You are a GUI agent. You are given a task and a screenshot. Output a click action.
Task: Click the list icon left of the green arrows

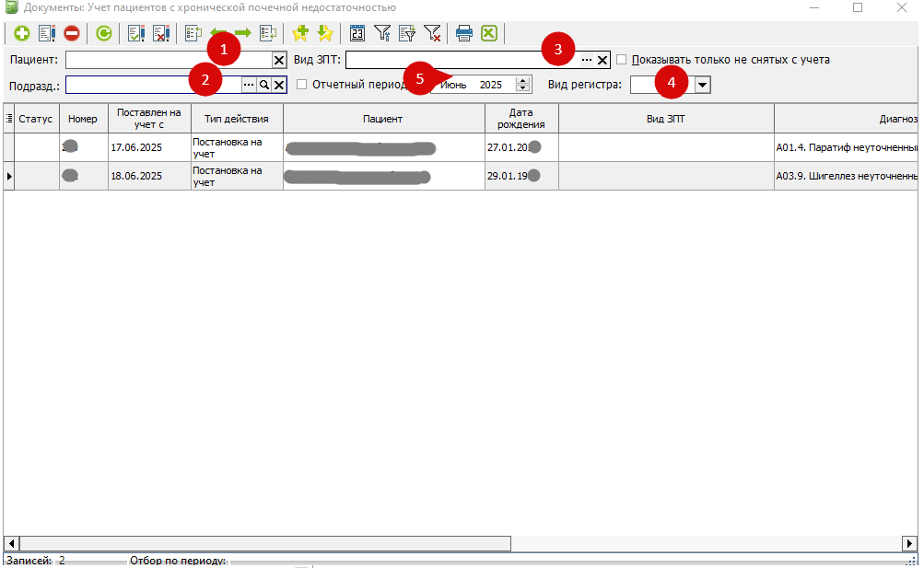coord(193,33)
